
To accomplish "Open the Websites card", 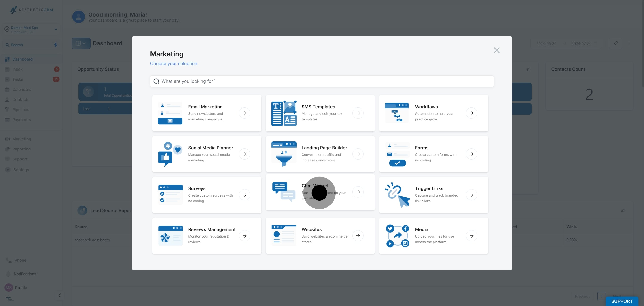I will (x=320, y=236).
